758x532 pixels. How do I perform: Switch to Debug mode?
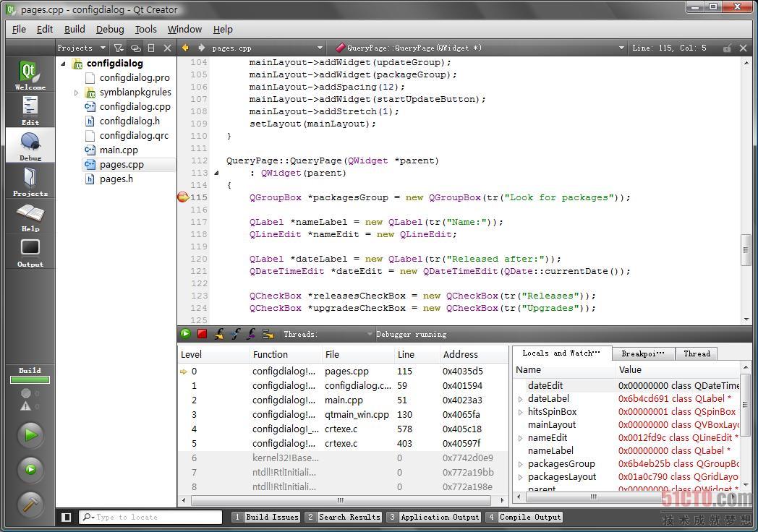[30, 145]
